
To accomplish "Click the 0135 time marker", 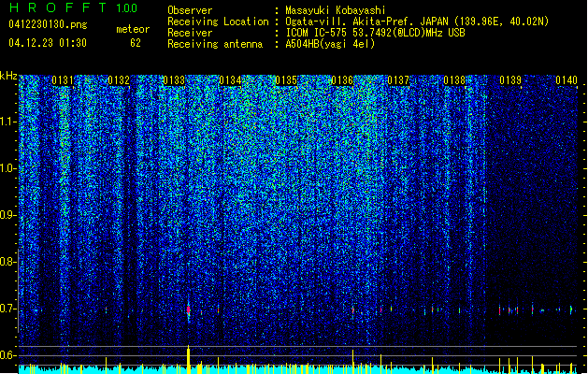I will pyautogui.click(x=286, y=80).
